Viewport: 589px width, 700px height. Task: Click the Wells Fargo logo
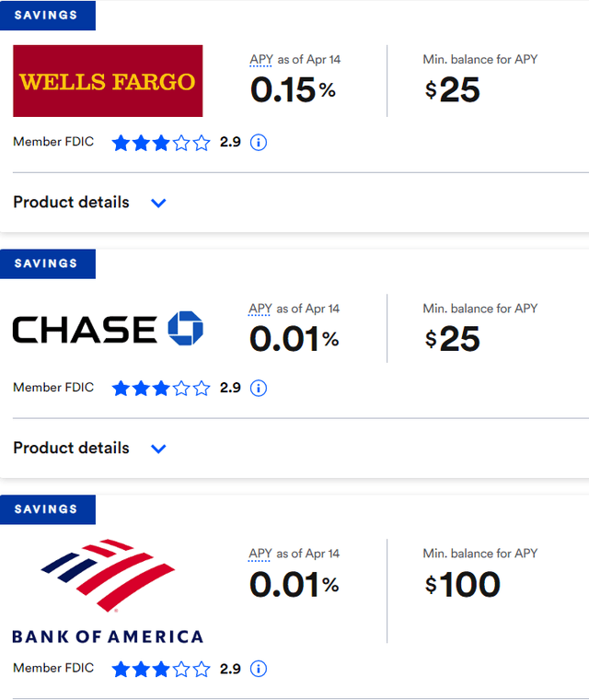[x=108, y=81]
